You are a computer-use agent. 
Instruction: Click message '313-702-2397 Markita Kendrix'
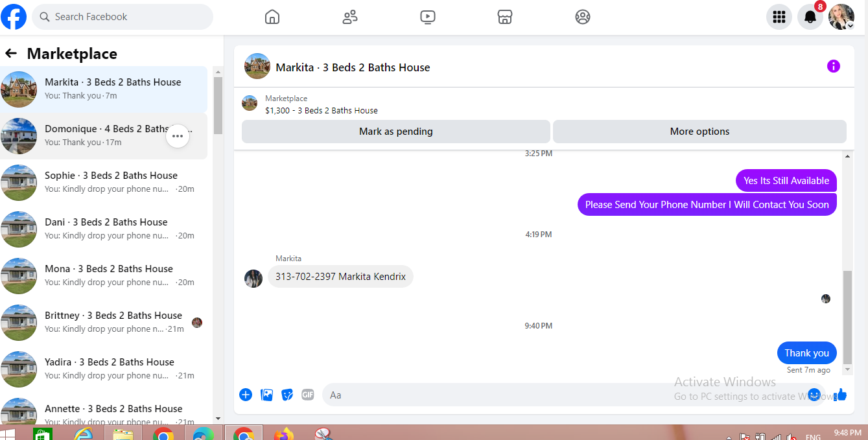coord(340,277)
